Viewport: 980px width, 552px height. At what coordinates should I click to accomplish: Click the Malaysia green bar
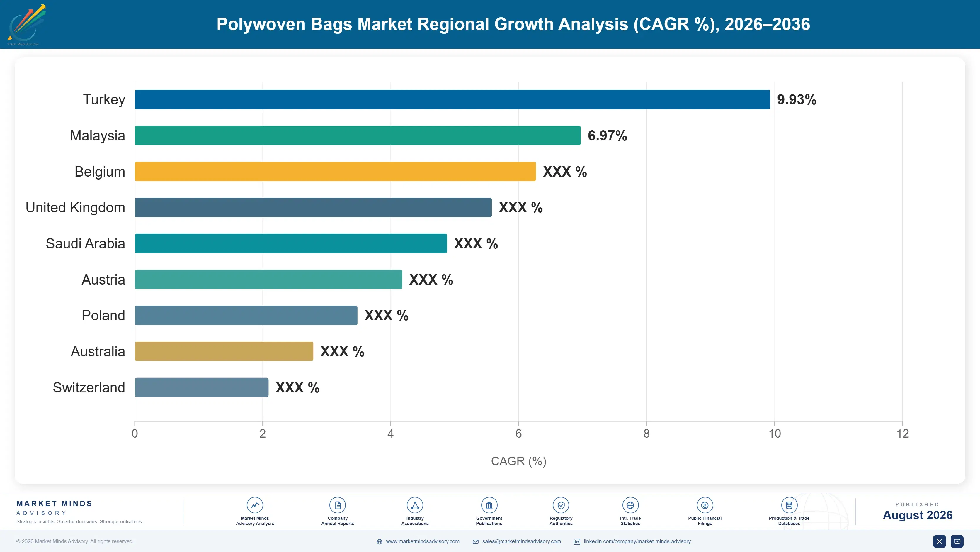click(358, 136)
